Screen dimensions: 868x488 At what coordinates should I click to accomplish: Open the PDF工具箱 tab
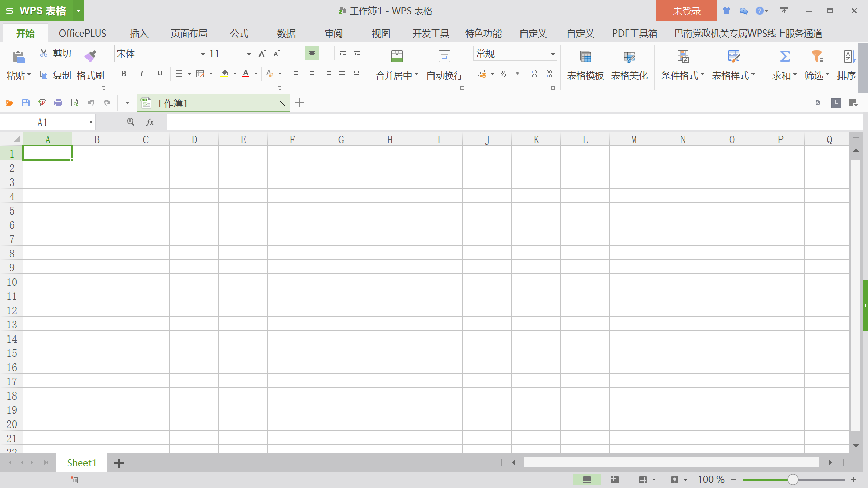point(634,34)
